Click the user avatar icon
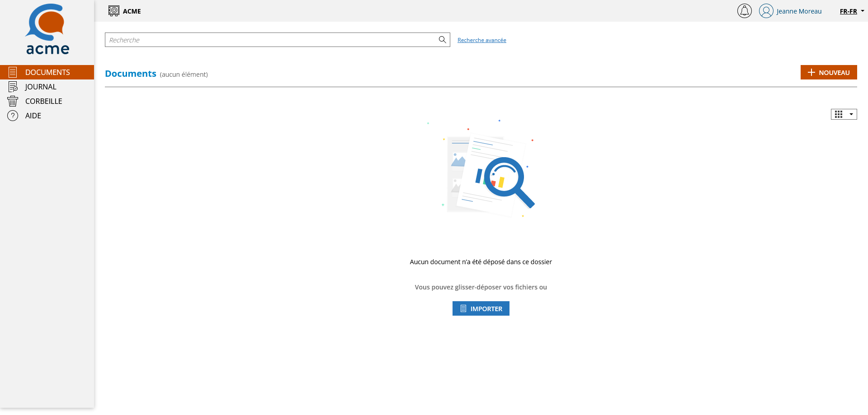This screenshot has width=868, height=415. click(x=766, y=11)
